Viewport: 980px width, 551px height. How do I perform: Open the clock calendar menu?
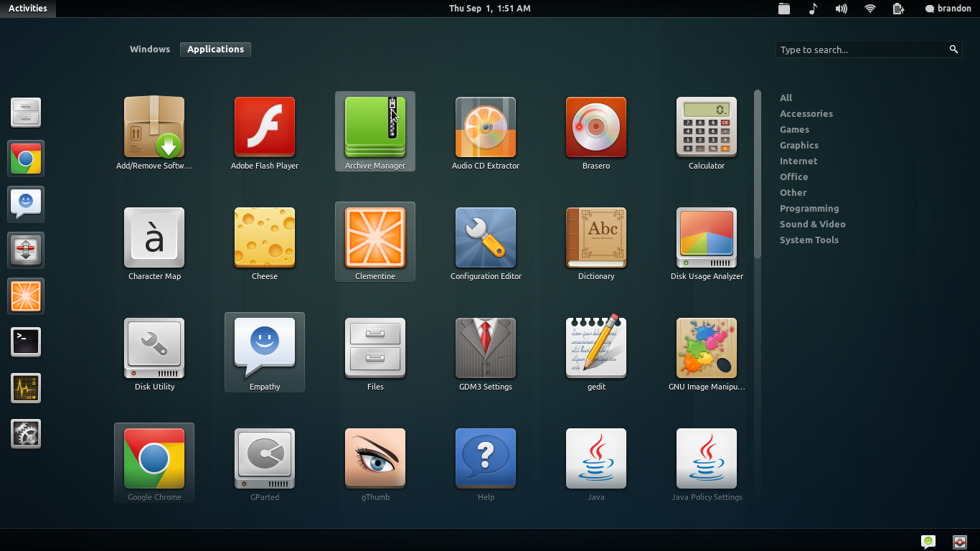tap(490, 9)
